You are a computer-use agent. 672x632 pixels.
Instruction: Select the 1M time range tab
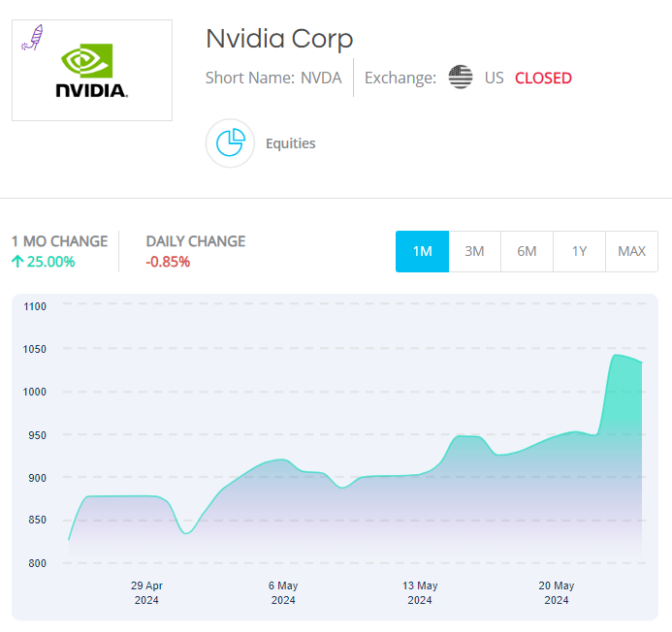422,251
